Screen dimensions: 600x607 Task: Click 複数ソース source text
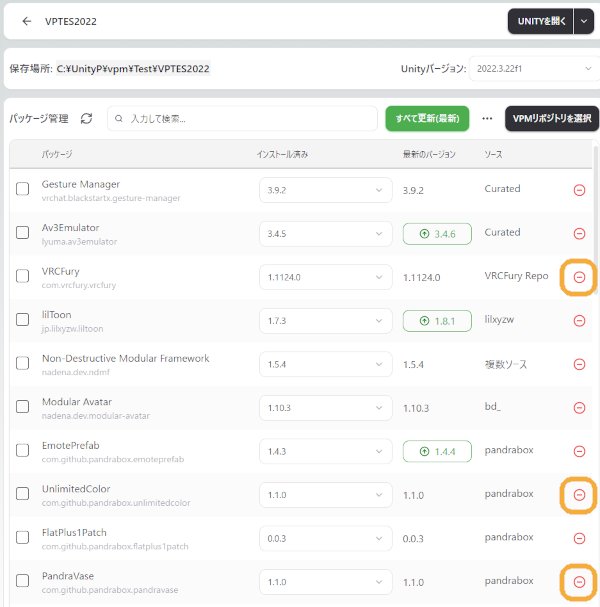(506, 364)
